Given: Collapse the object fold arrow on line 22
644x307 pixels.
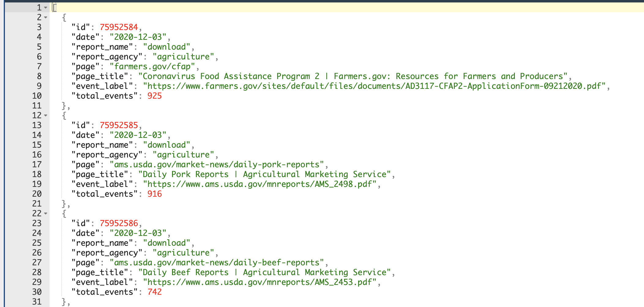Looking at the screenshot, I should [x=46, y=214].
